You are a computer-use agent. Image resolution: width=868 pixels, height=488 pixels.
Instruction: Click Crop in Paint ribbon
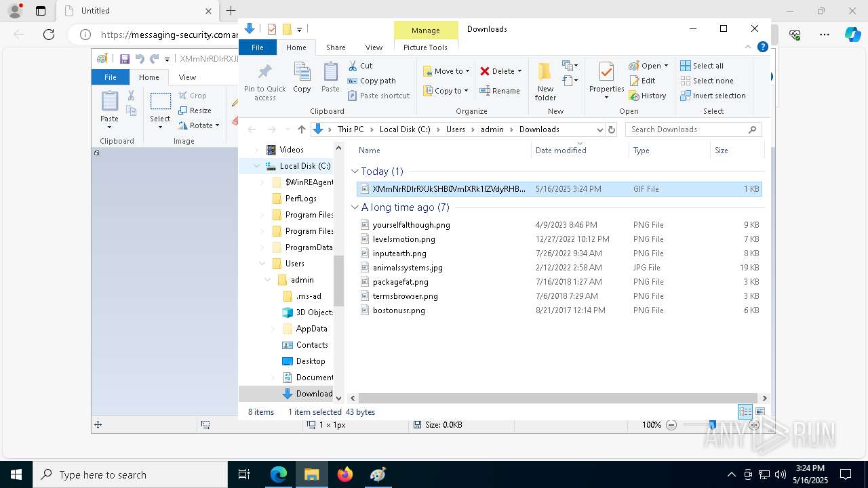pyautogui.click(x=193, y=96)
